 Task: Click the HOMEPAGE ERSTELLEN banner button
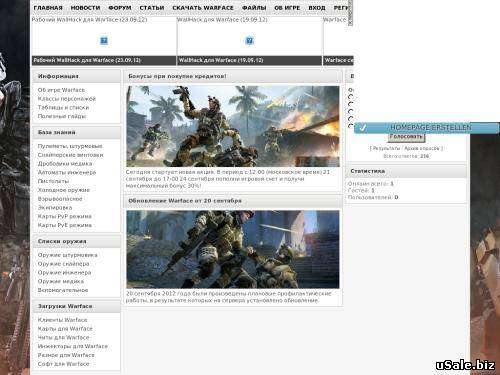427,128
